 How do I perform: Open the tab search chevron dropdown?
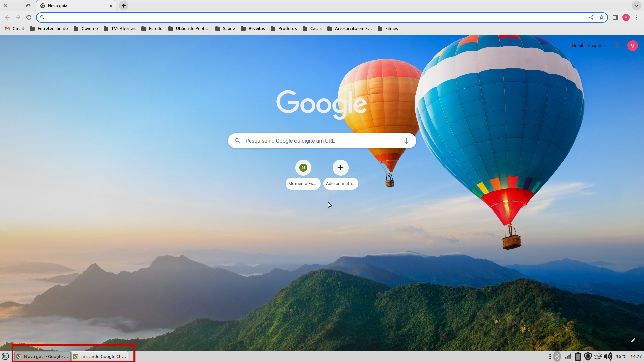click(636, 6)
